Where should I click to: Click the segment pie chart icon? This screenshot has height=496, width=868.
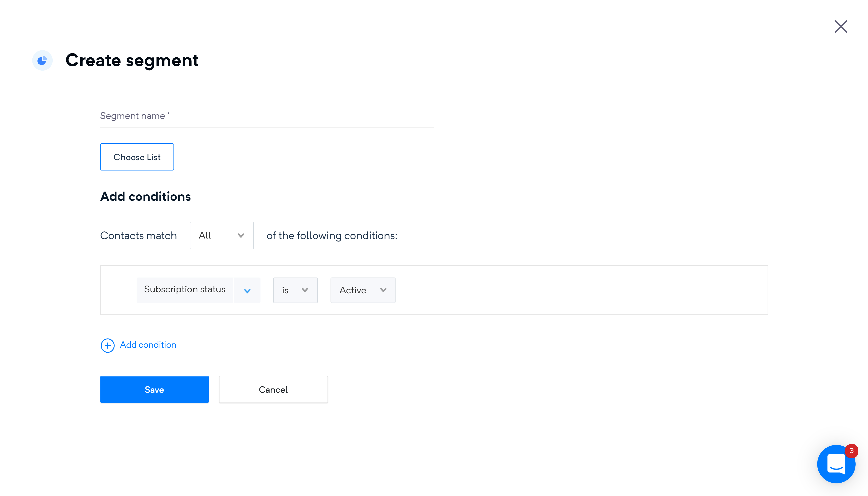tap(42, 61)
